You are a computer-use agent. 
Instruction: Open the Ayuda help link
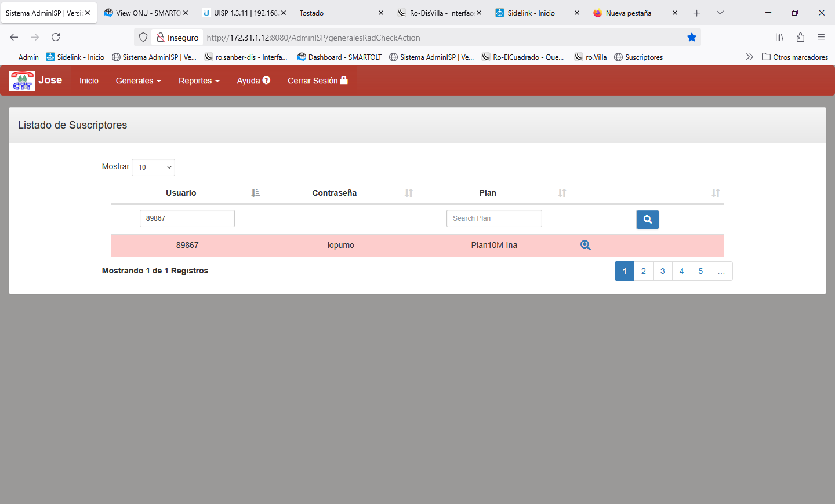tap(253, 81)
